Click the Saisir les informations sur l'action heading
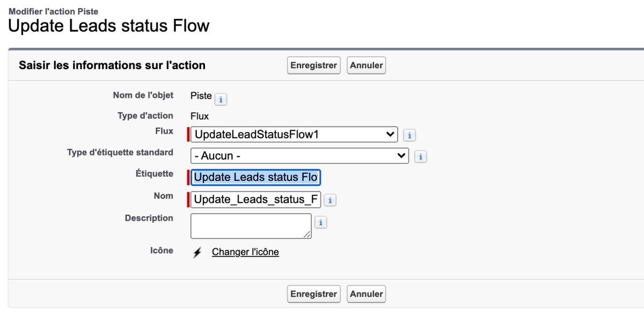The height and width of the screenshot is (314, 644). pos(112,65)
